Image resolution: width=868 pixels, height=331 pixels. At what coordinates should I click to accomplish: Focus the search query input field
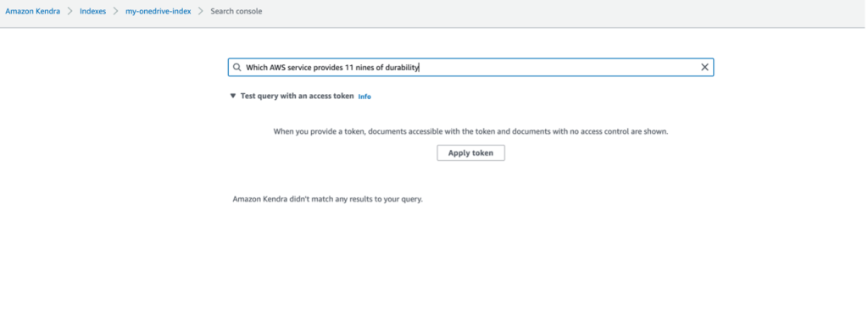tap(470, 68)
